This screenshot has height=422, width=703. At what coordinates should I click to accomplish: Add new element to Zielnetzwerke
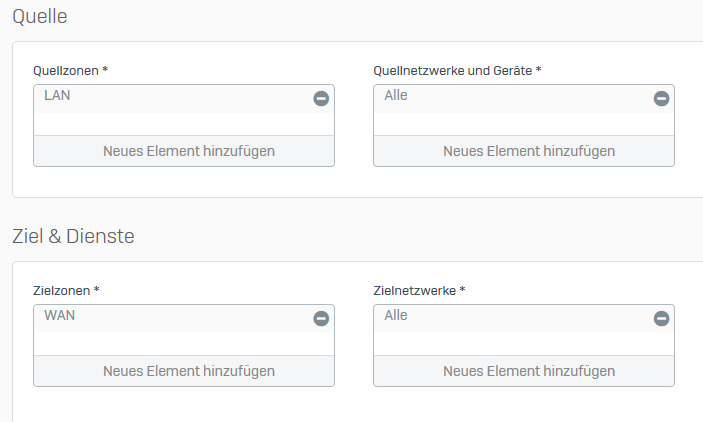(x=528, y=371)
